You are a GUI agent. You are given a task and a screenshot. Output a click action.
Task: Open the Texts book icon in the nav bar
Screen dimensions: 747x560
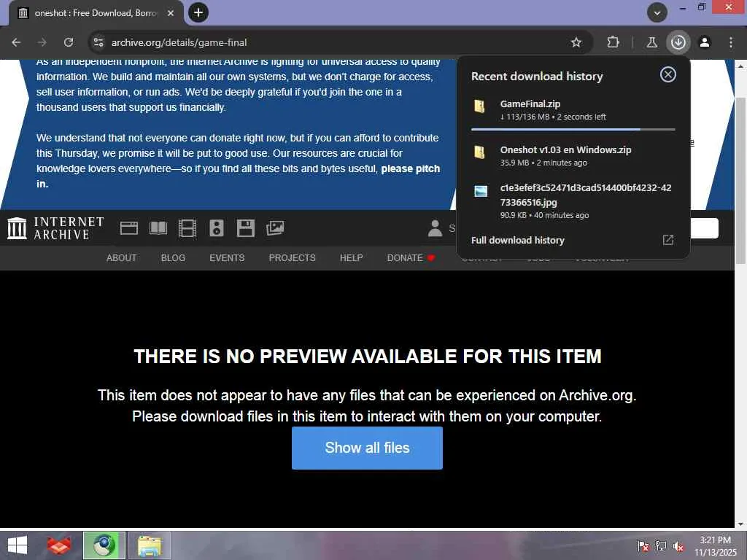[158, 228]
